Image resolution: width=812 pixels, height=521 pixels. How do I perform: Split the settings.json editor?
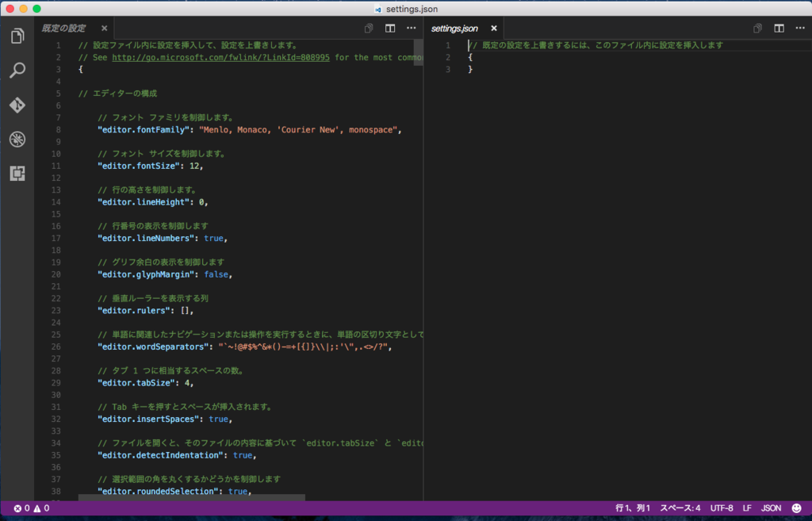point(779,28)
